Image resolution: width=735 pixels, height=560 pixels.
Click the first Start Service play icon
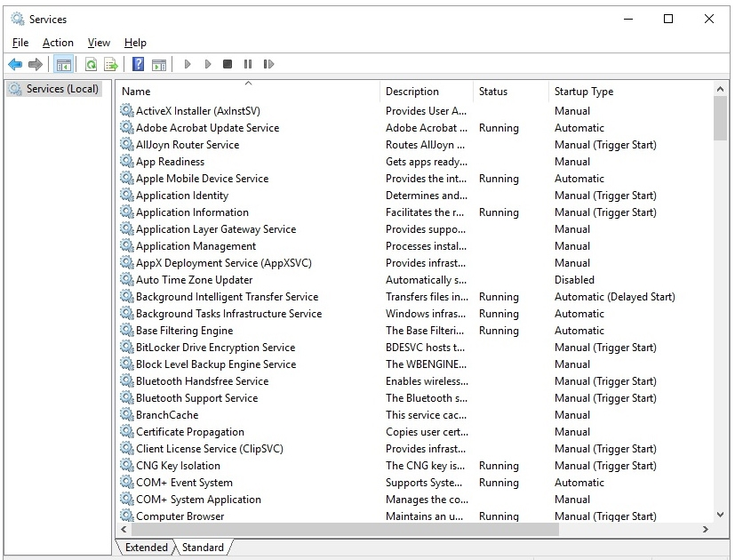pos(188,64)
